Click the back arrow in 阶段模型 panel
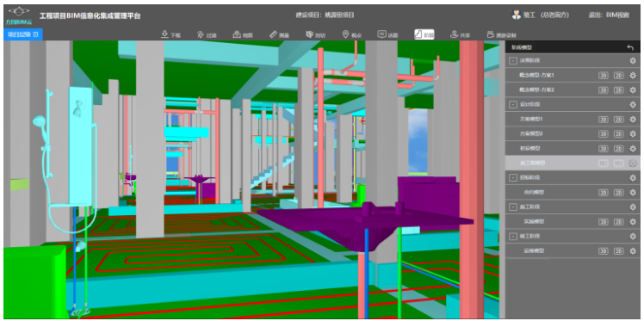644x321 pixels. [630, 47]
